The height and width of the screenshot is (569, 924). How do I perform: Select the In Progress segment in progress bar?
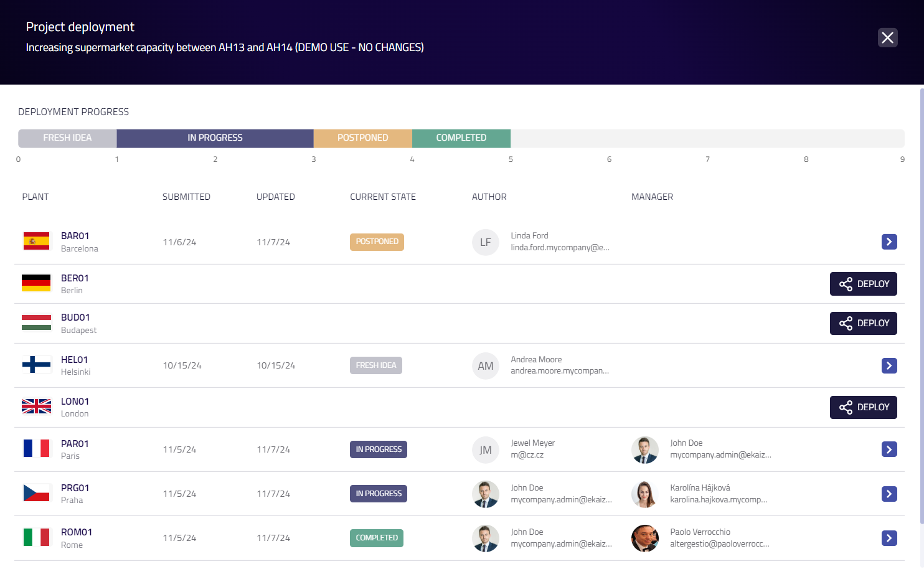215,138
